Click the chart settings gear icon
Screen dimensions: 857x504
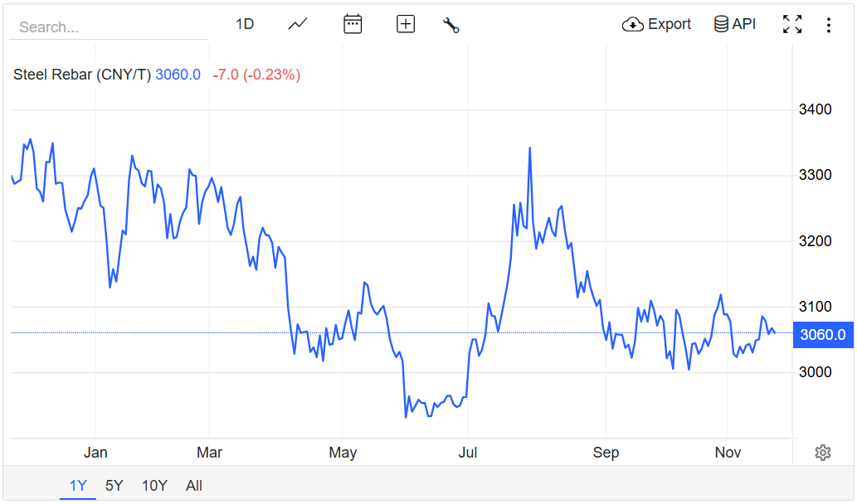pos(823,453)
